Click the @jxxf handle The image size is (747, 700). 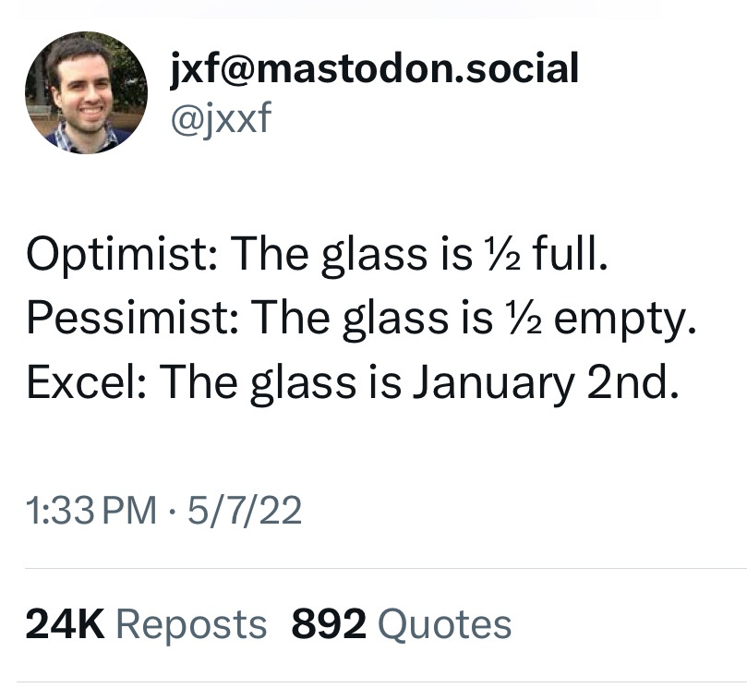pos(221,117)
